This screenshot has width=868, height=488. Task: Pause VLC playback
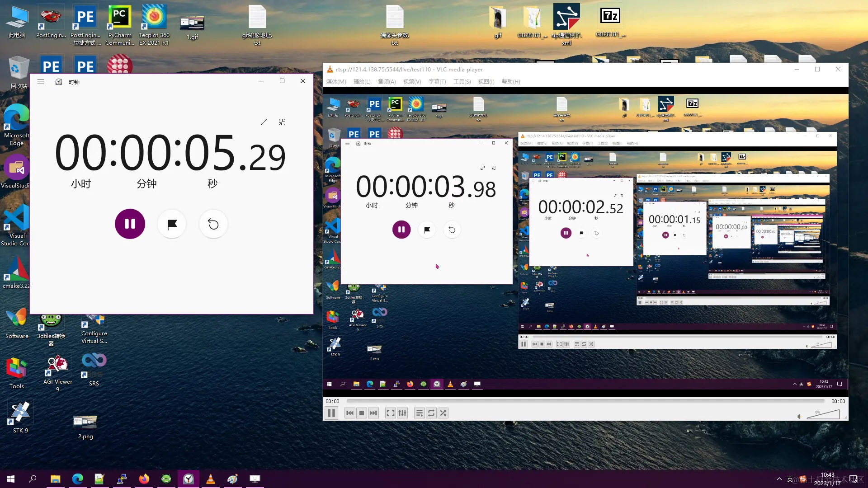(331, 413)
